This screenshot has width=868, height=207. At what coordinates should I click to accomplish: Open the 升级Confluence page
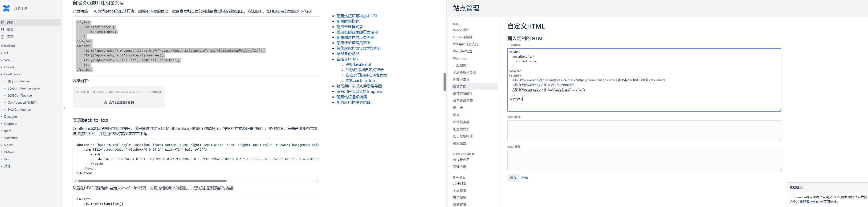(x=19, y=110)
